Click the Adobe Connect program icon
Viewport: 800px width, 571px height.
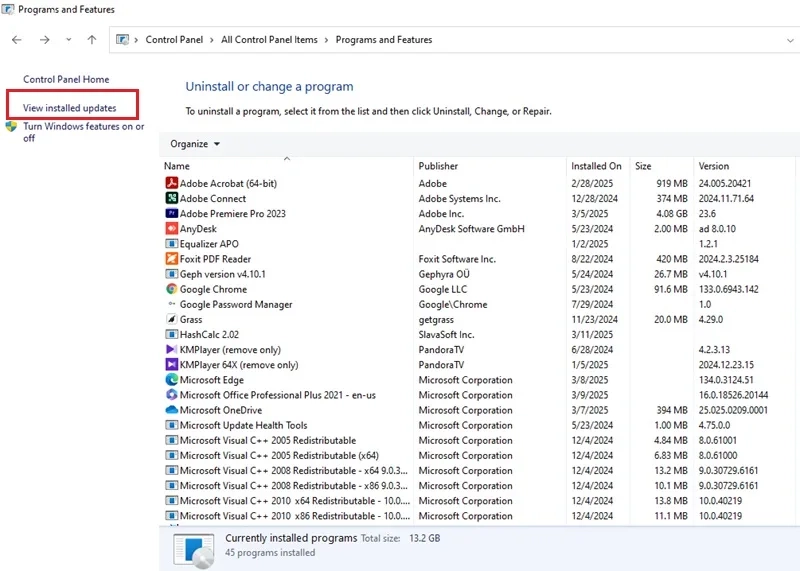[x=171, y=198]
